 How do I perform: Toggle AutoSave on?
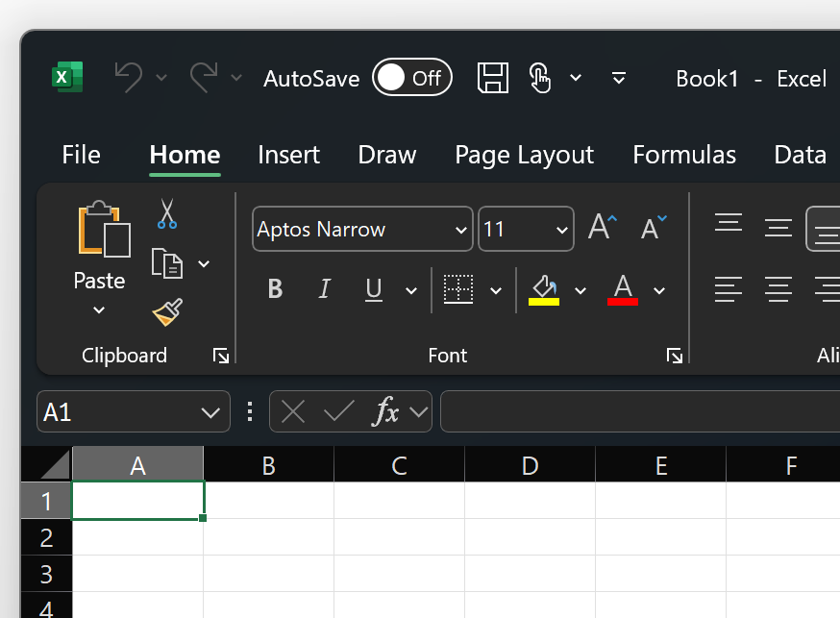click(412, 77)
